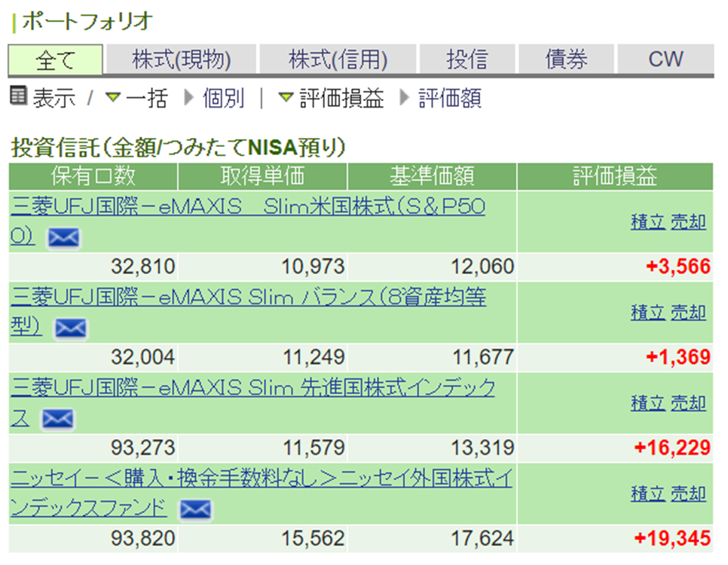Image resolution: width=728 pixels, height=565 pixels.
Task: Click acquisition price 10,973
Action: (314, 267)
